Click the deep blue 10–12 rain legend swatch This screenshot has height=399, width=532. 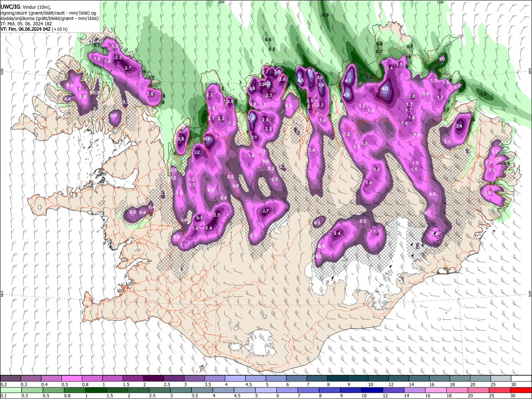tap(372, 390)
